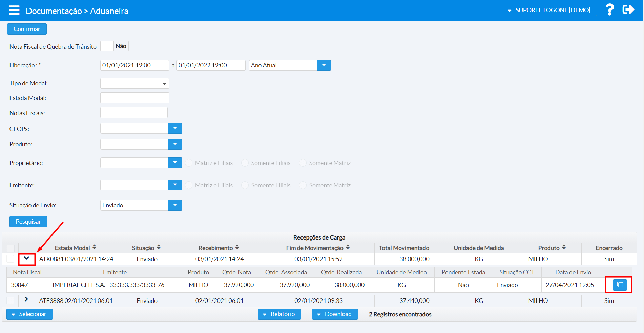This screenshot has height=333, width=644.
Task: Sort by Fim de Movimentação column
Action: pos(348,248)
